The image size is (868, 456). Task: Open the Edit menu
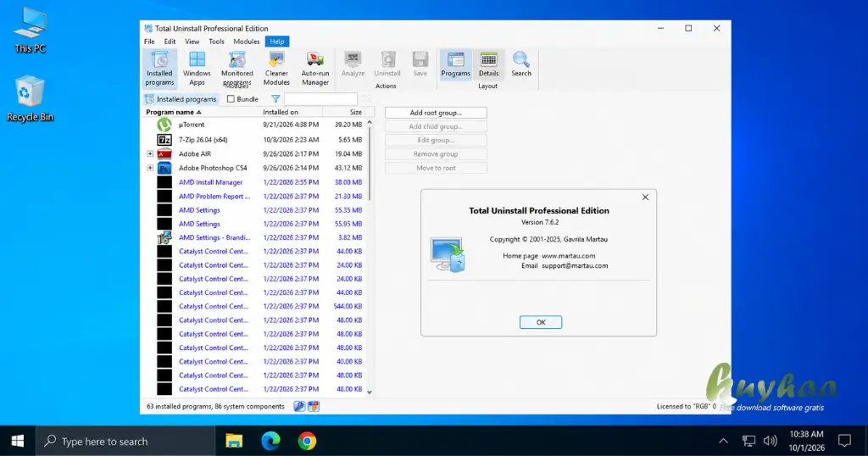click(170, 42)
